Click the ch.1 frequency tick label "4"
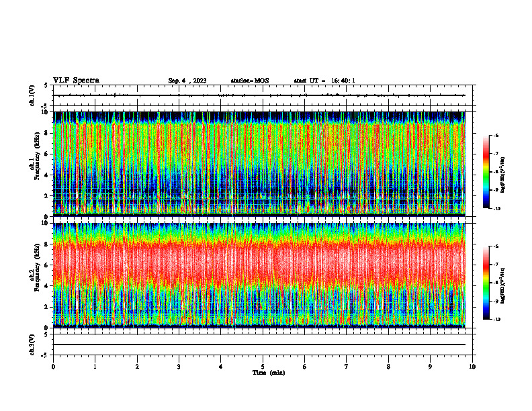 (x=47, y=175)
